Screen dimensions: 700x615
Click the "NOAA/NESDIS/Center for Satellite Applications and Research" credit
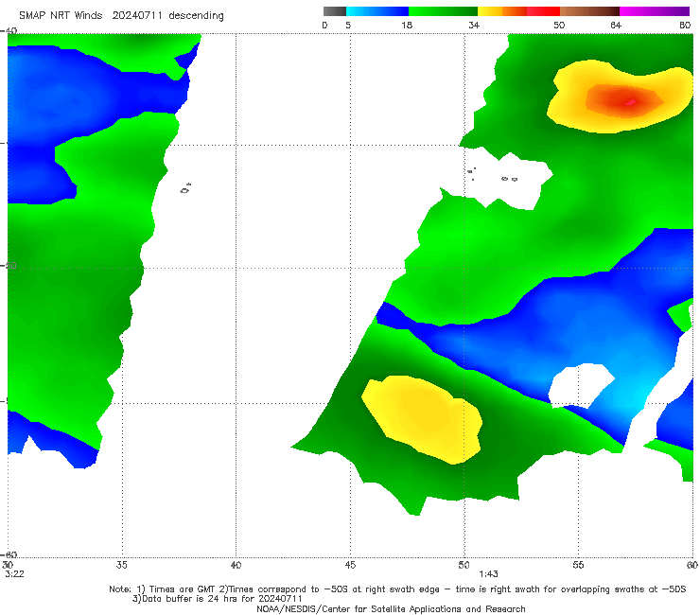tap(391, 608)
